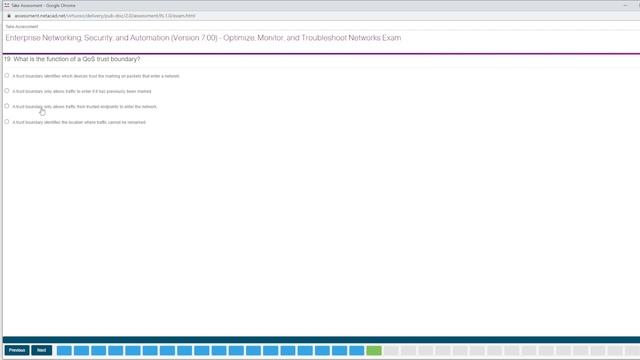640x360 pixels.
Task: Jump to question 18 blue box before green
Action: click(357, 350)
